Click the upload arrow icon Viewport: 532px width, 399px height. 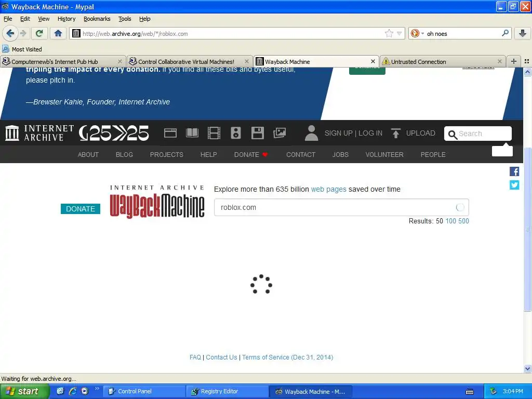click(x=395, y=133)
